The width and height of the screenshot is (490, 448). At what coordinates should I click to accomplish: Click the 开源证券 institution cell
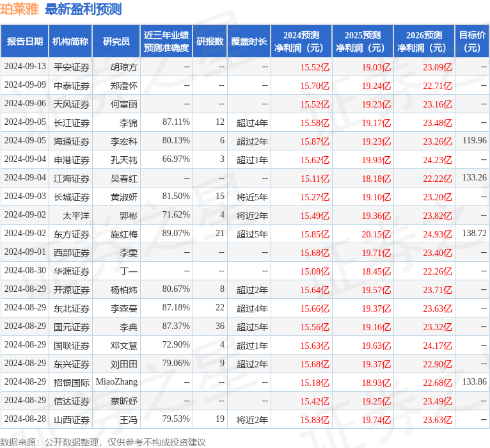pyautogui.click(x=72, y=290)
